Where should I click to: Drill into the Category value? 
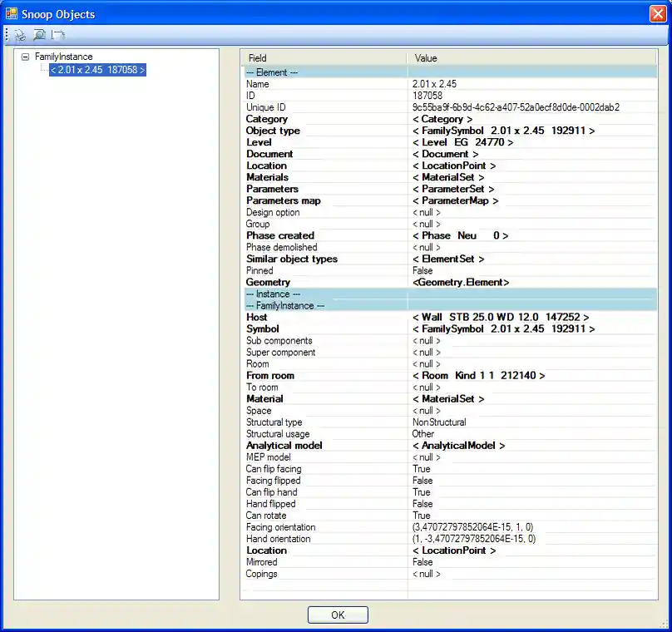point(442,118)
